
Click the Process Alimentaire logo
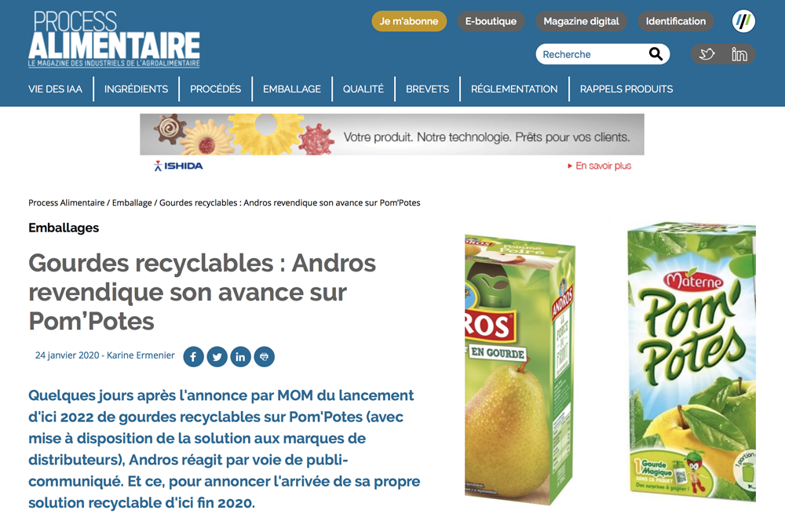[x=114, y=39]
